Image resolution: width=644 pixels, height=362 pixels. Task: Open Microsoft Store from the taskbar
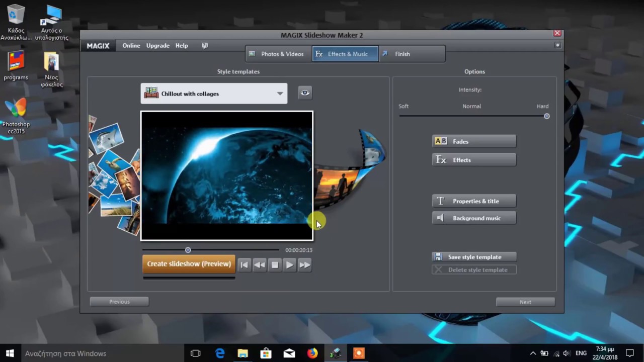(x=266, y=353)
